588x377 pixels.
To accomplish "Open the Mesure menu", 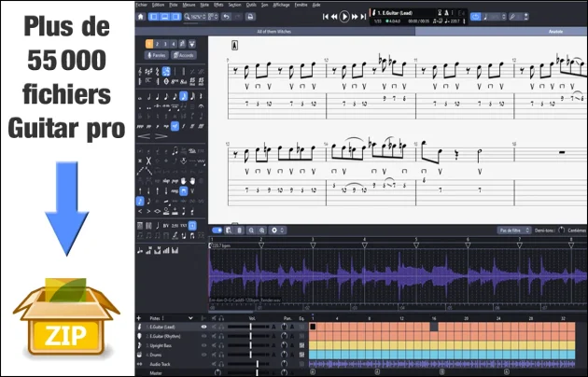I will coord(189,5).
